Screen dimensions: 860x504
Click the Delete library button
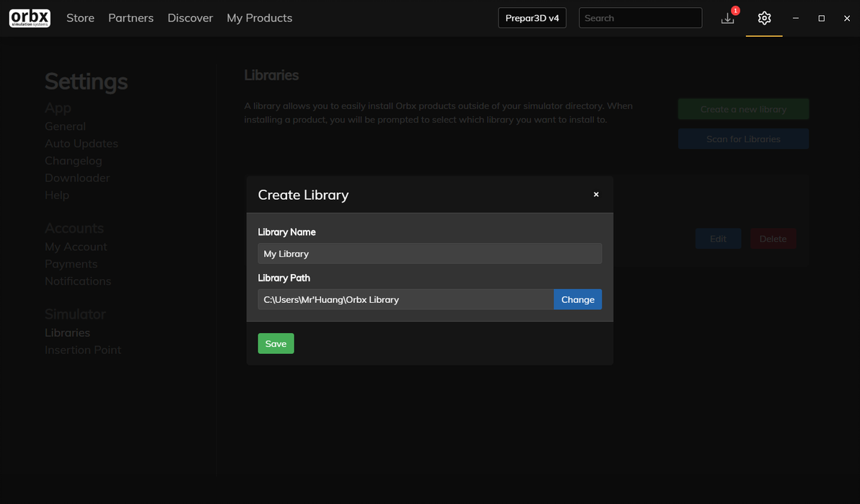coord(773,239)
